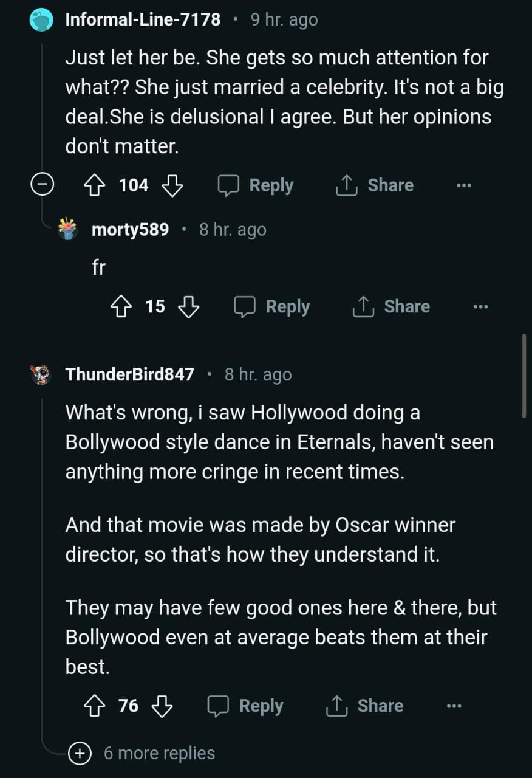Open more options for ThunderBird847's comment

[x=454, y=706]
